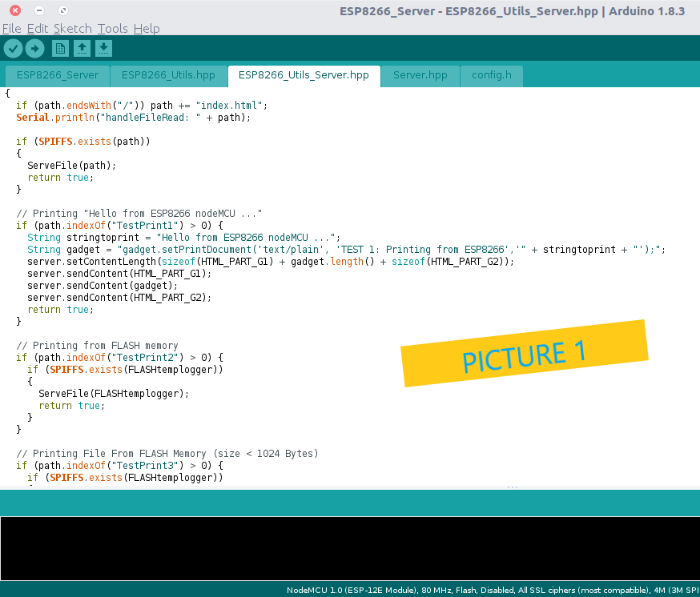
Task: Click the Verify sketch checkmark icon
Action: click(x=14, y=48)
